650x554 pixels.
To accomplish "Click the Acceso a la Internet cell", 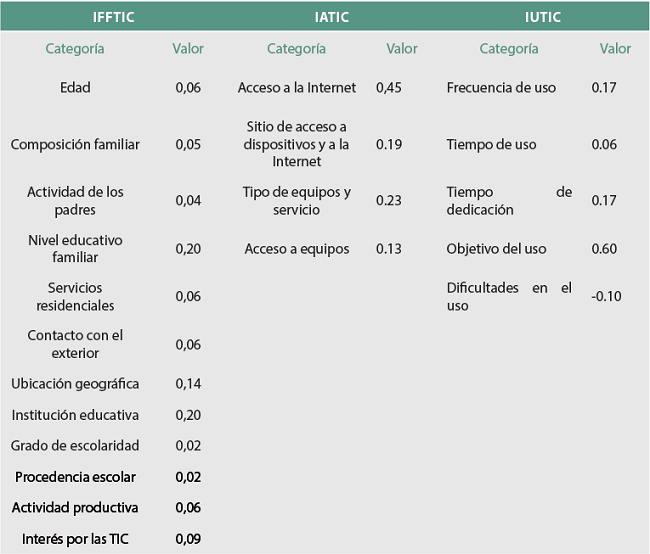I will 297,88.
